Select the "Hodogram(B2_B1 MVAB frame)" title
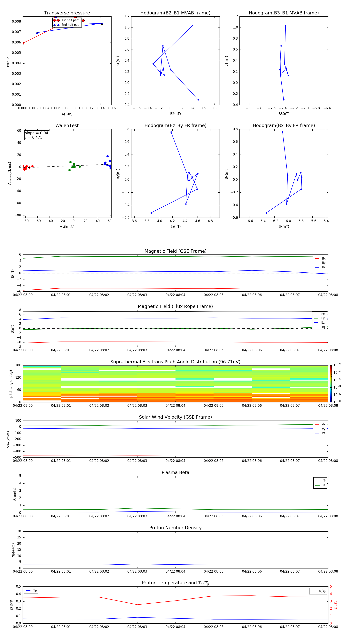351x644 pixels. 175,13
